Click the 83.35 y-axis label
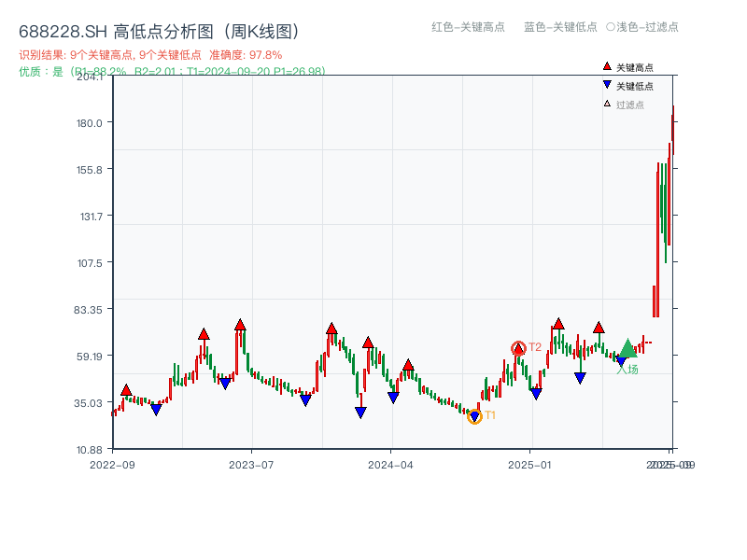This screenshot has width=747, height=560. 88,310
